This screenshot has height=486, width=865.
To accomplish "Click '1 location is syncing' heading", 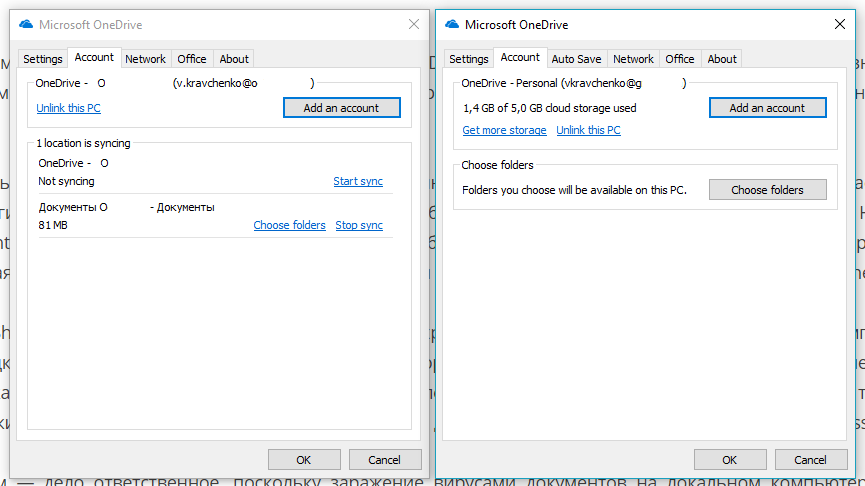I will 83,143.
